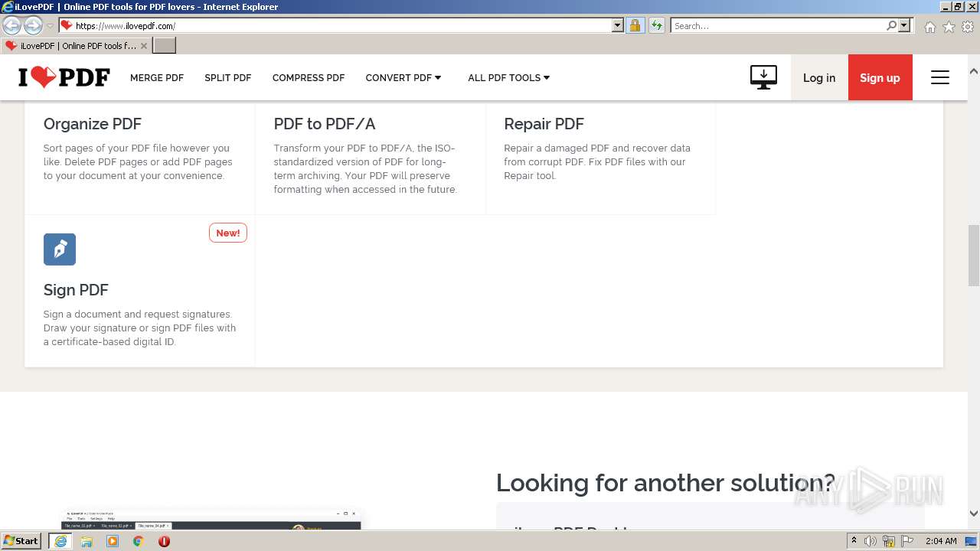This screenshot has height=551, width=980.
Task: Click the Sign up button
Action: point(880,77)
